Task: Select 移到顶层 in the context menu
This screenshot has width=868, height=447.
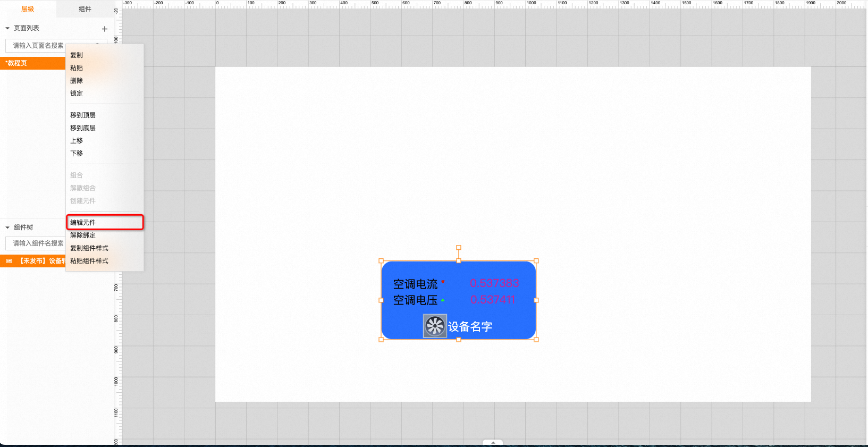Action: (105, 115)
